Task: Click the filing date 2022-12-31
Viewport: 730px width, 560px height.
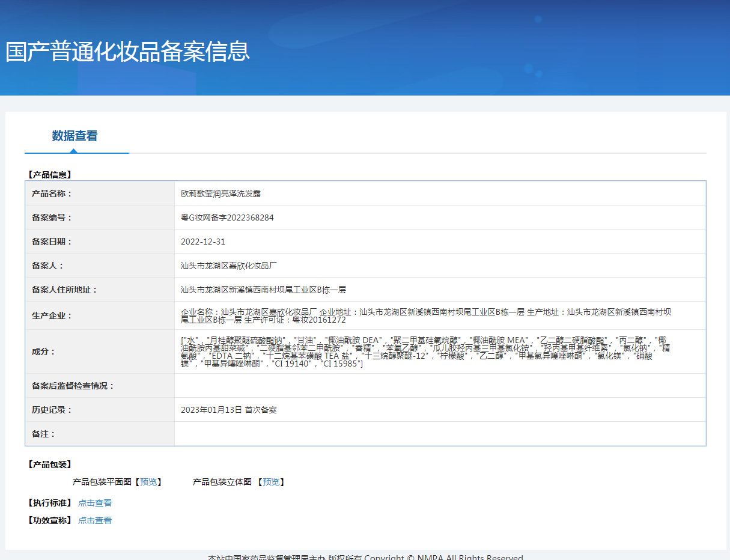Action: 203,242
